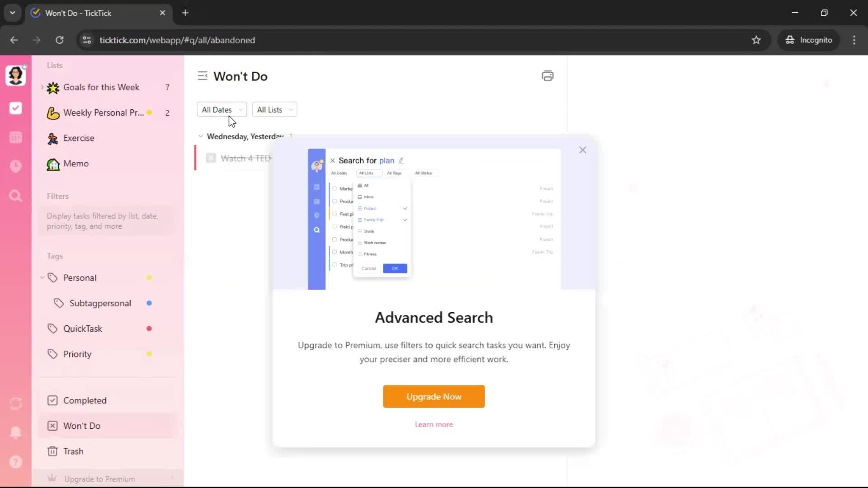The height and width of the screenshot is (488, 868).
Task: Collapse the Personal tag chevron
Action: point(42,278)
